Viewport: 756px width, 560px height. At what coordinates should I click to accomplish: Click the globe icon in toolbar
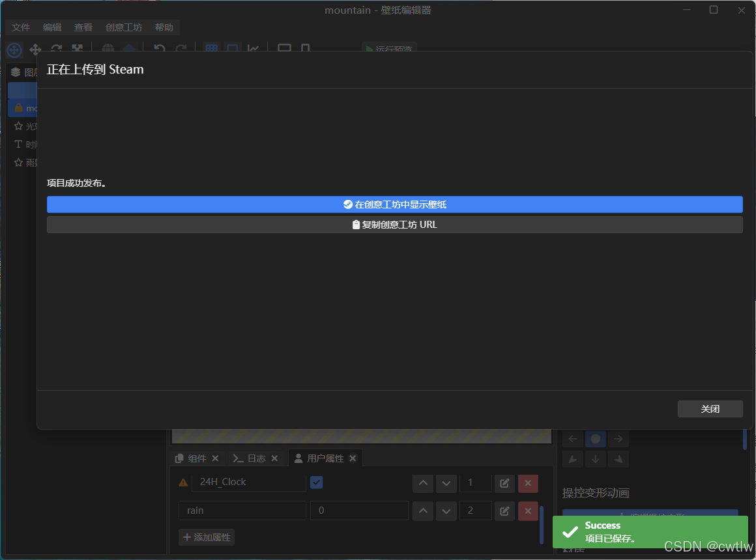(108, 48)
